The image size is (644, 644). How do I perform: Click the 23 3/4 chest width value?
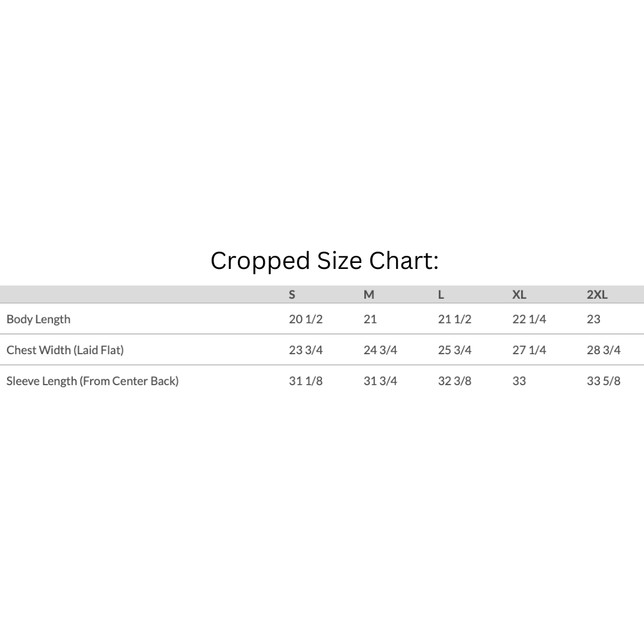point(306,350)
